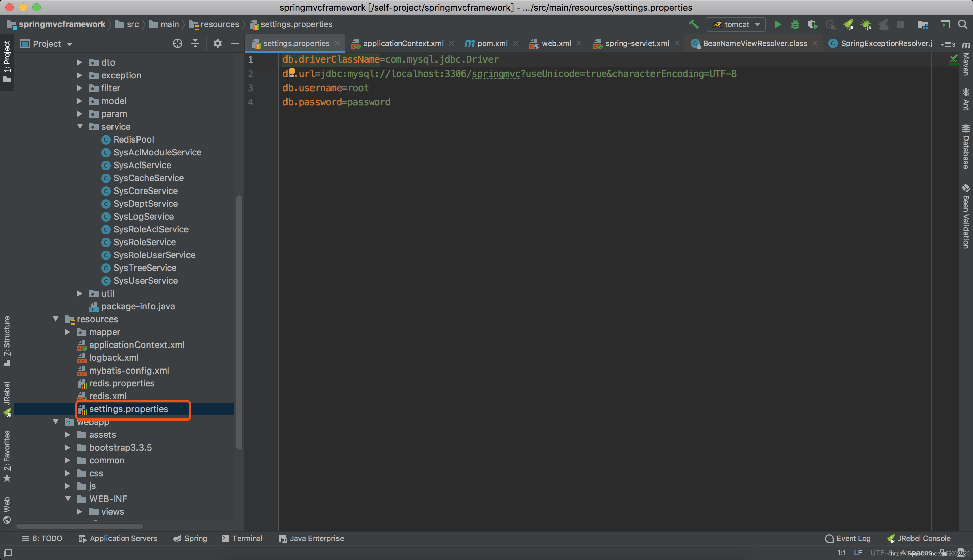Open the Event Log
Viewport: 973px width, 560px height.
848,538
